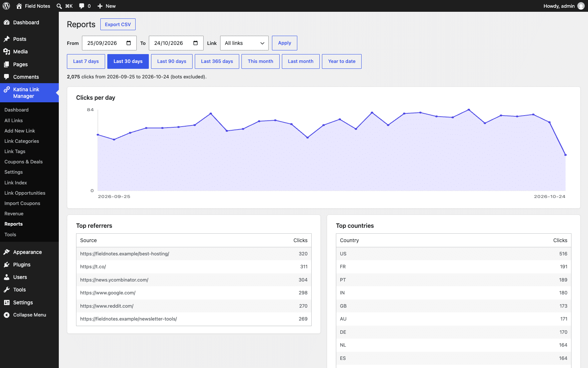Viewport: 588px width, 368px height.
Task: Click the From date input field
Action: click(109, 43)
